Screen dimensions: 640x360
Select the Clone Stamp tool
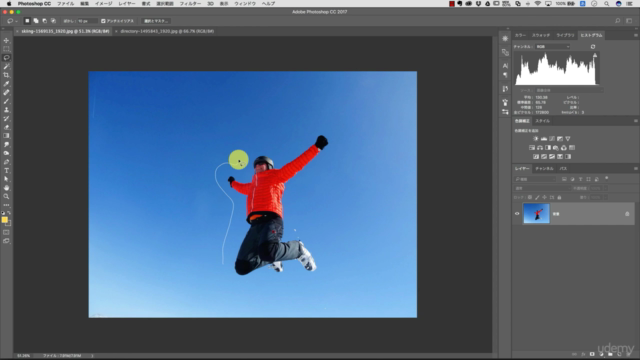click(x=6, y=110)
